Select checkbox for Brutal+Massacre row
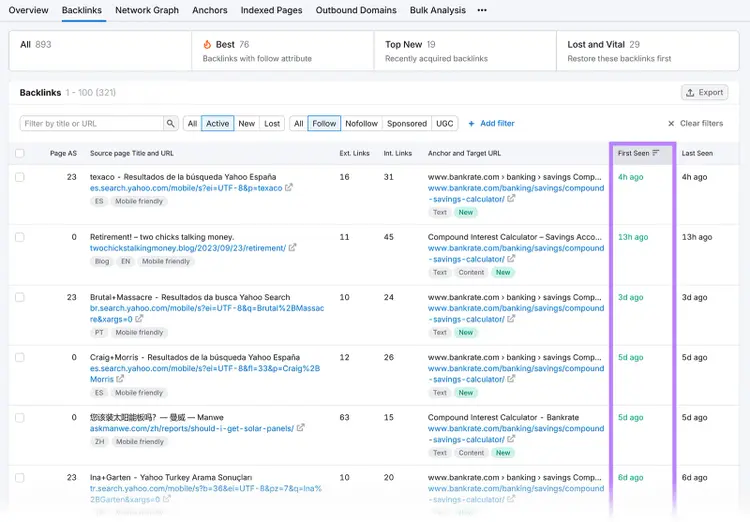750x522 pixels. (20, 297)
